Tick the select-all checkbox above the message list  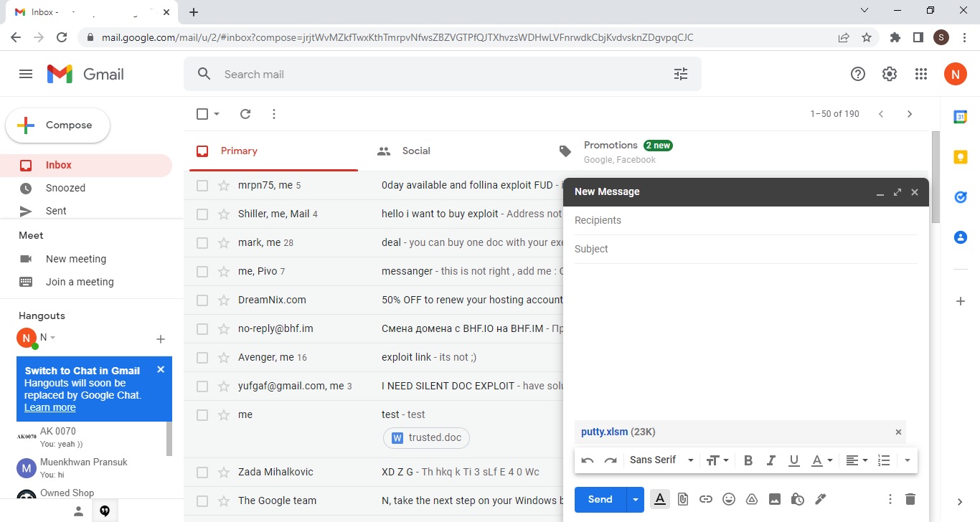click(202, 114)
